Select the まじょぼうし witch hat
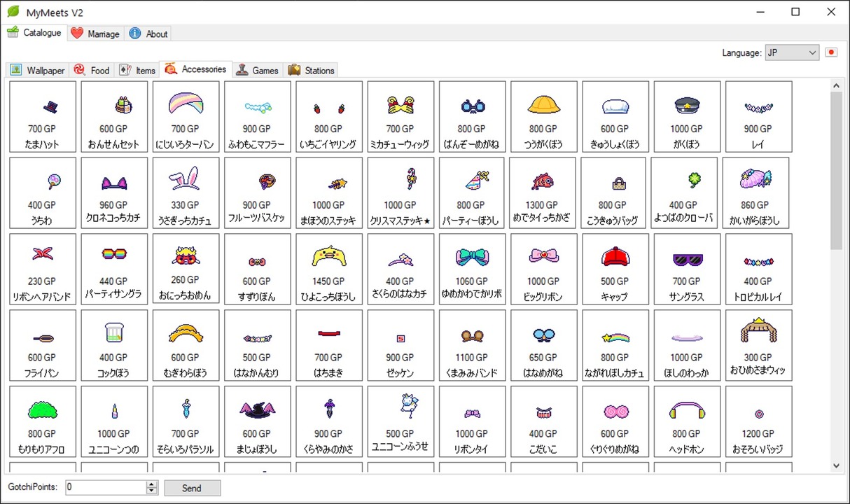Screen dimensions: 850x504 pyautogui.click(x=258, y=421)
